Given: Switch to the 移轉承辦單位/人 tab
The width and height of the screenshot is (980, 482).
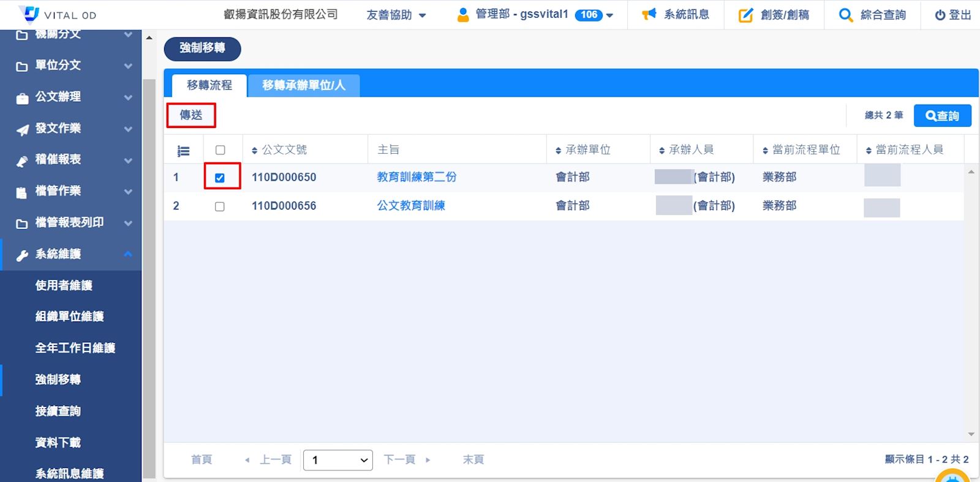Looking at the screenshot, I should pyautogui.click(x=304, y=86).
